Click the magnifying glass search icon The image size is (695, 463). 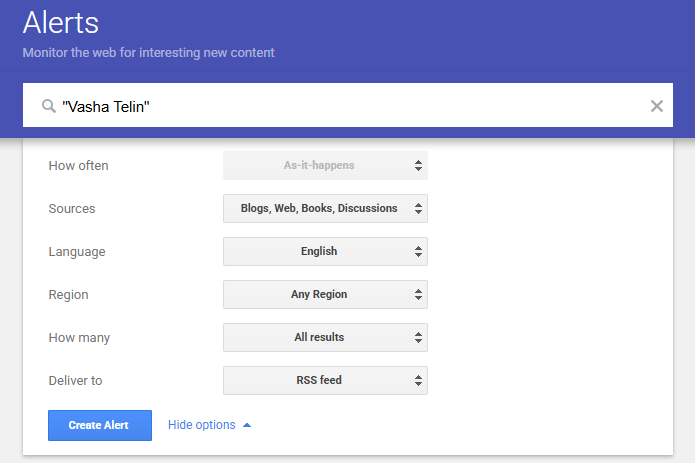pyautogui.click(x=48, y=106)
